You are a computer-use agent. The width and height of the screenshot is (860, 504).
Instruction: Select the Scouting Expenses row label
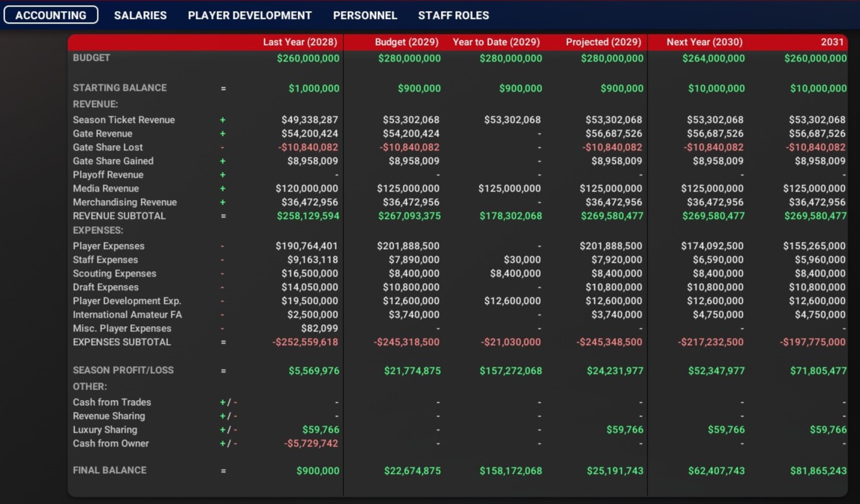[x=114, y=273]
